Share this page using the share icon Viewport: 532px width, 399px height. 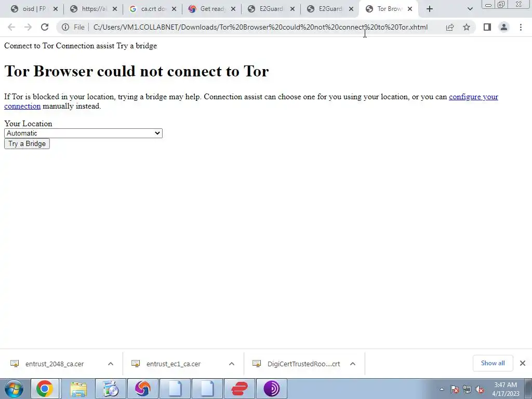click(x=450, y=27)
